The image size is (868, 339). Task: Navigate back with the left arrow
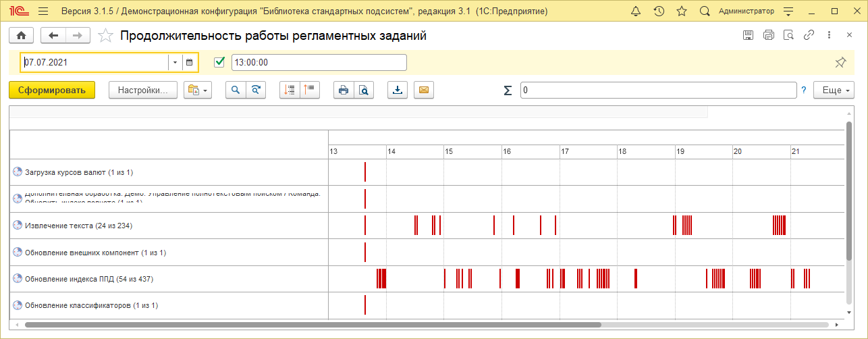[x=53, y=36]
